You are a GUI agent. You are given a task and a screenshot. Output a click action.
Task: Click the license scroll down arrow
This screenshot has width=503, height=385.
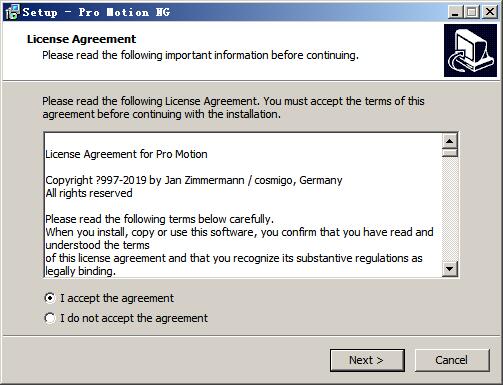[450, 269]
